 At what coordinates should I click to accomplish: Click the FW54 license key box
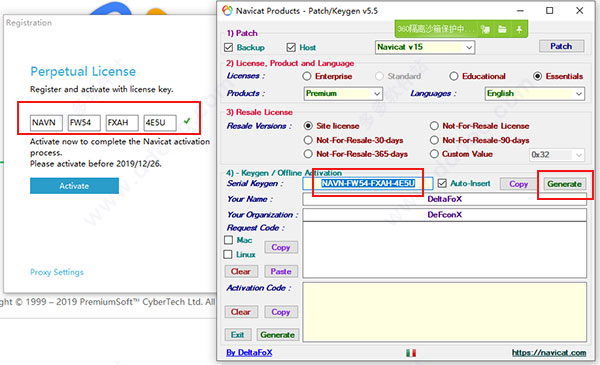84,123
